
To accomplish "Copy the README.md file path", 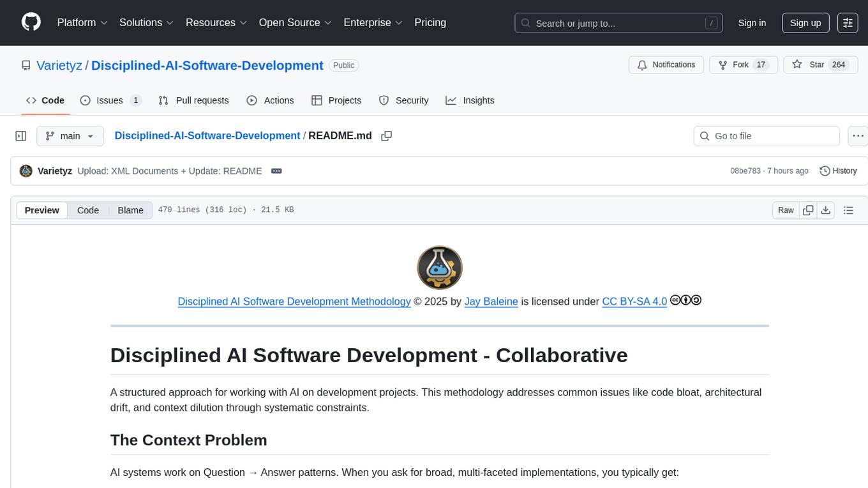I will [386, 136].
